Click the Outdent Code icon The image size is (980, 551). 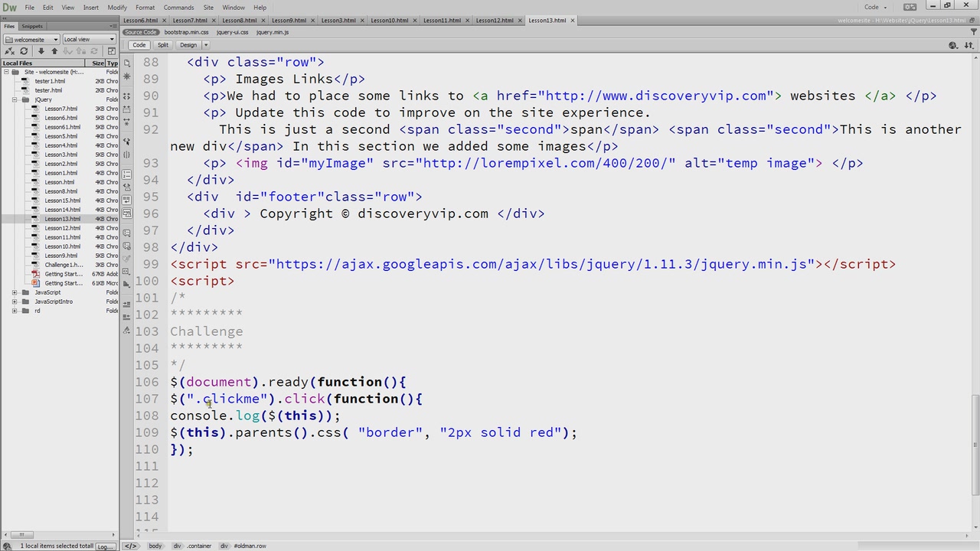point(127,317)
